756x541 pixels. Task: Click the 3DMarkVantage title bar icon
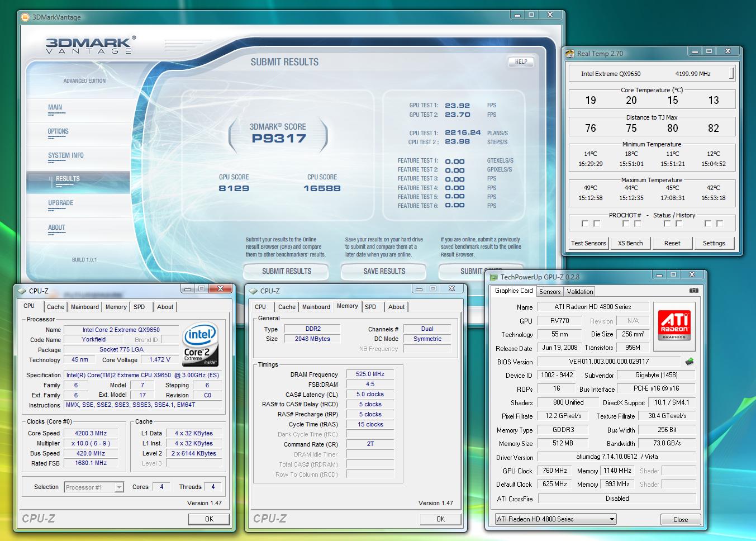(x=25, y=17)
